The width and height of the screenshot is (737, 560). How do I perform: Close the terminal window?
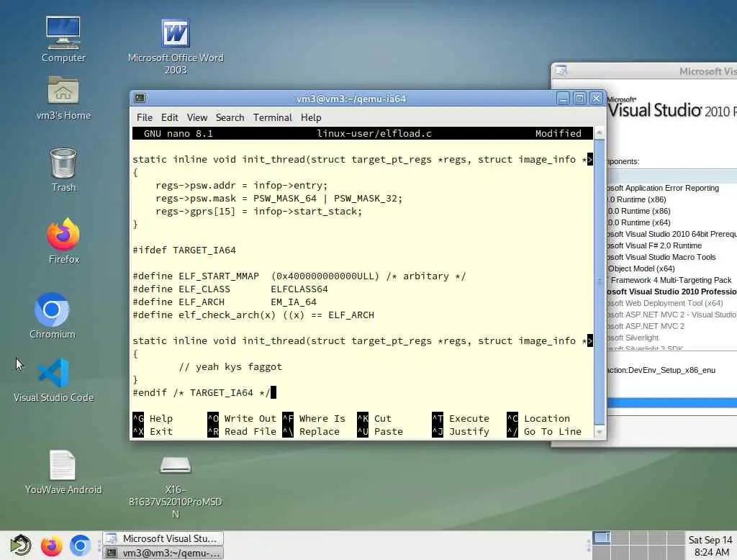pos(596,99)
